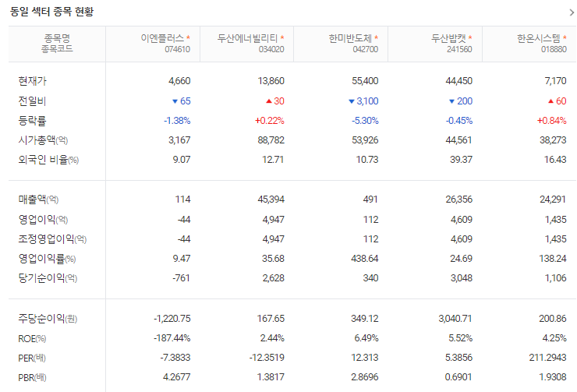
Task: Click the asterisk next to 두산에너빌리티
Action: [x=282, y=37]
